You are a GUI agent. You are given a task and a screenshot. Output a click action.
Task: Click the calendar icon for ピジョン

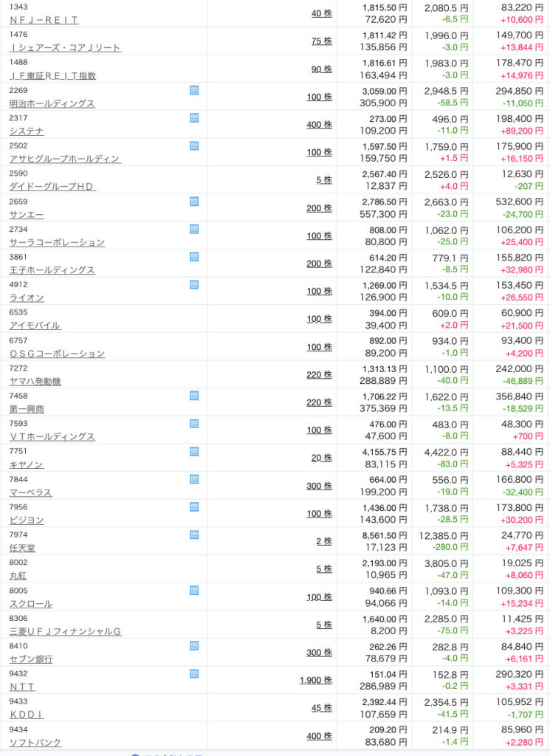point(194,506)
